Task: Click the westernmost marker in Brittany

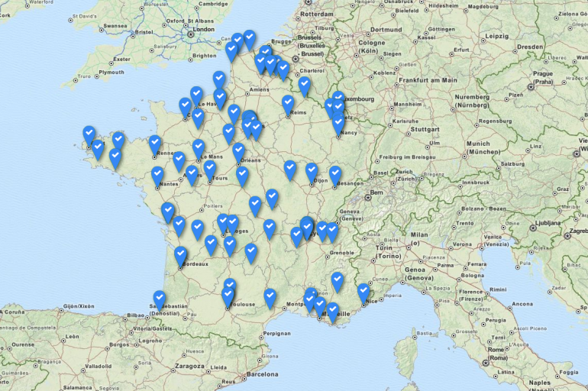Action: (89, 134)
